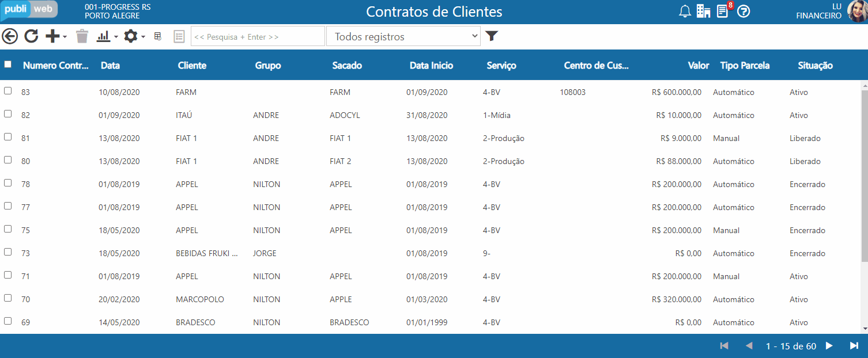Click the scrollbar down arrow
This screenshot has width=868, height=358.
click(864, 329)
